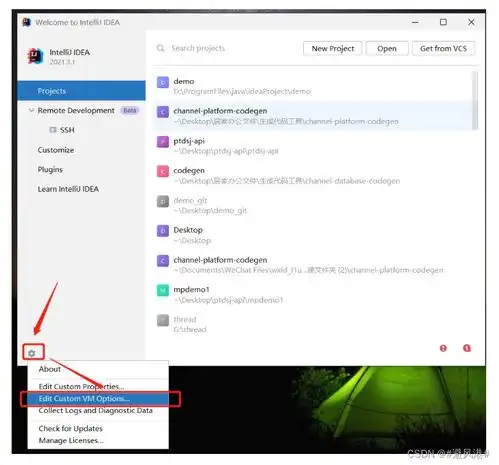The image size is (499, 465).
Task: Choose Check for Updates menu item
Action: click(98, 428)
